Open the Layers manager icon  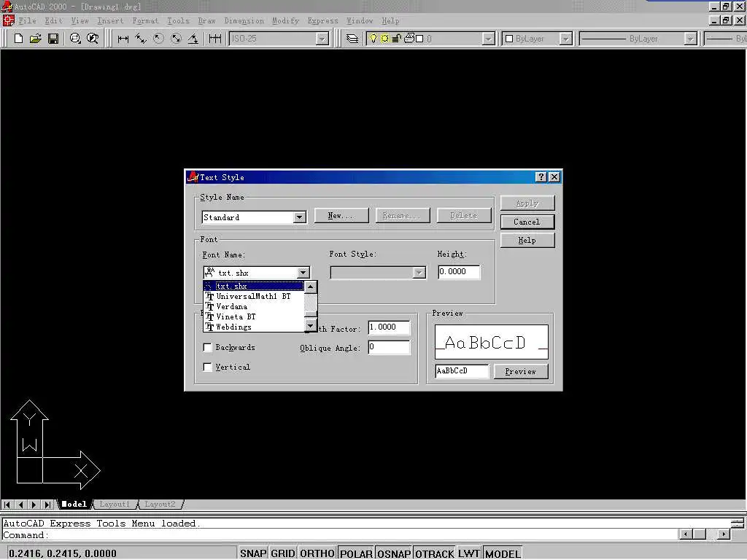click(352, 39)
